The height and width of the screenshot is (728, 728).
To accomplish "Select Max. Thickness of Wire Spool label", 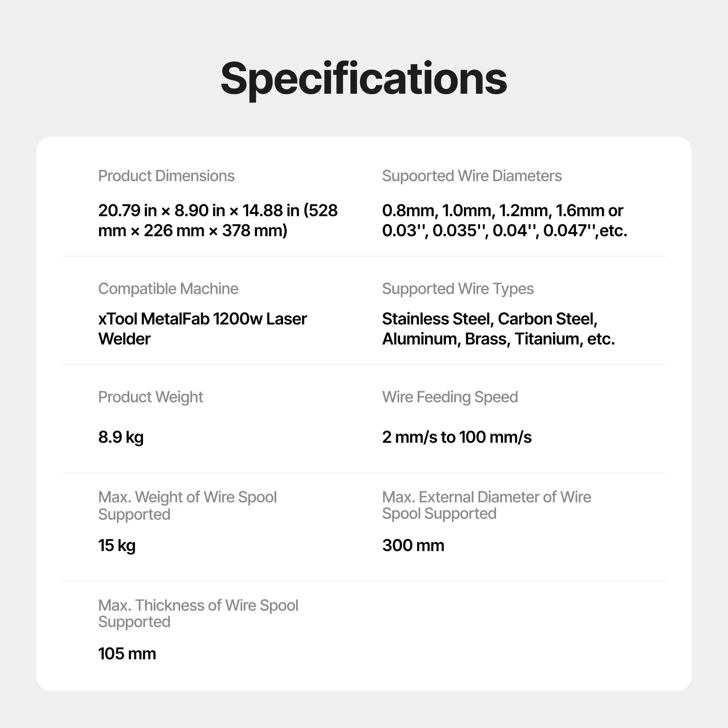I will click(x=198, y=613).
